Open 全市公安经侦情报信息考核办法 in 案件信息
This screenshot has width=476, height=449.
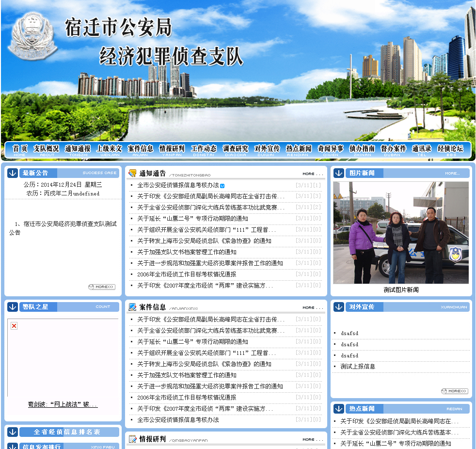(178, 420)
